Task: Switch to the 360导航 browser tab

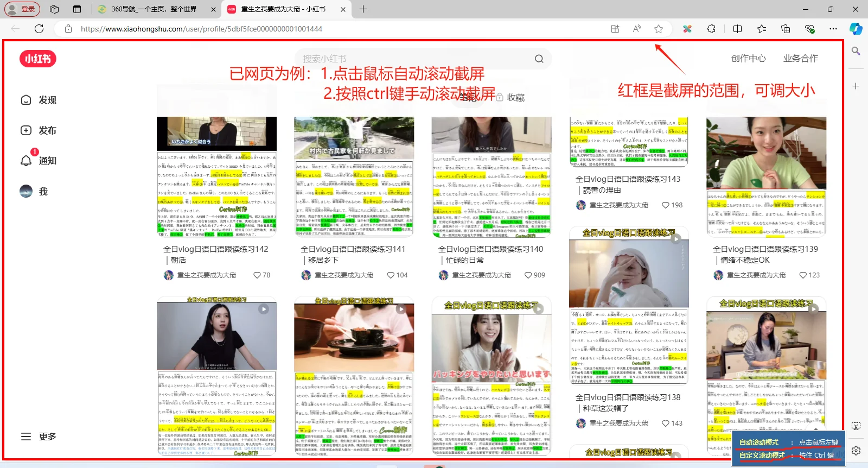Action: [154, 9]
